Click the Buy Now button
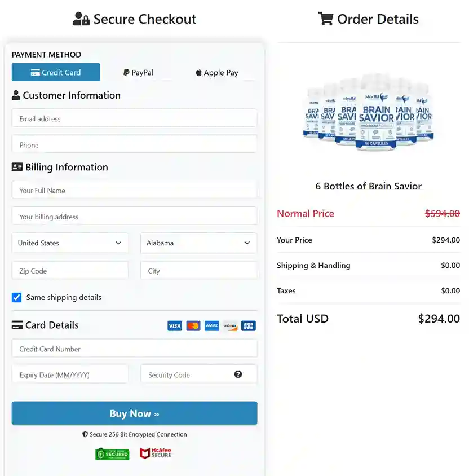Viewport: 469px width, 476px height. click(134, 413)
